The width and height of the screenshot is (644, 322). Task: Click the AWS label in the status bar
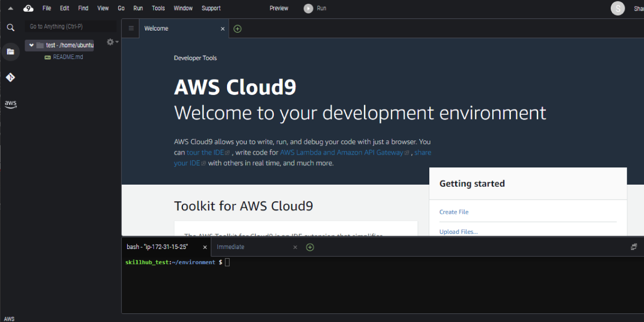[9, 319]
